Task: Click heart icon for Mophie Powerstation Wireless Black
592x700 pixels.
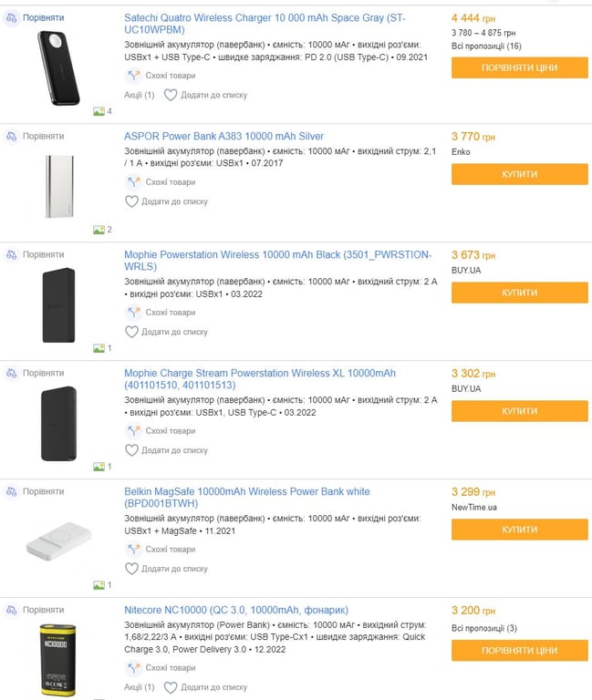Action: pyautogui.click(x=131, y=332)
